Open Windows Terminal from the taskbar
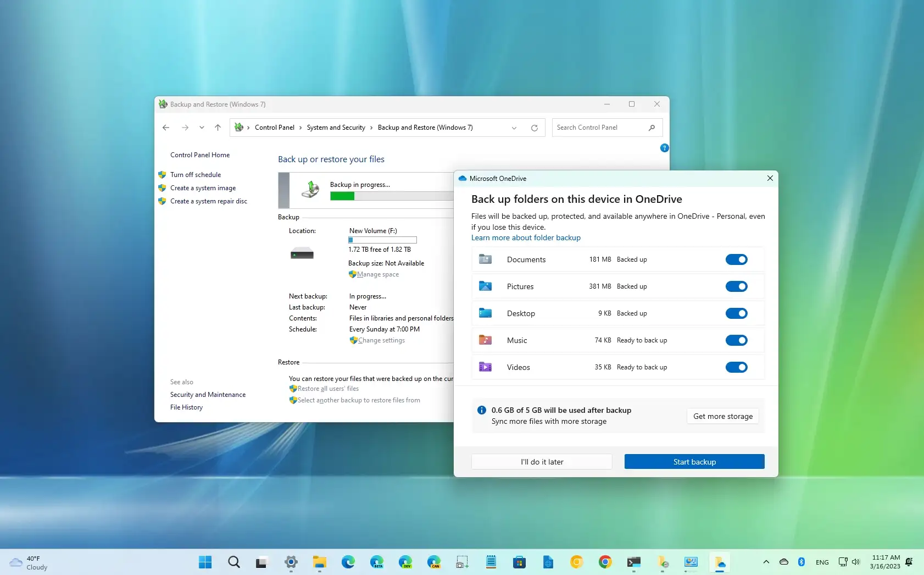The height and width of the screenshot is (575, 924). coord(633,562)
